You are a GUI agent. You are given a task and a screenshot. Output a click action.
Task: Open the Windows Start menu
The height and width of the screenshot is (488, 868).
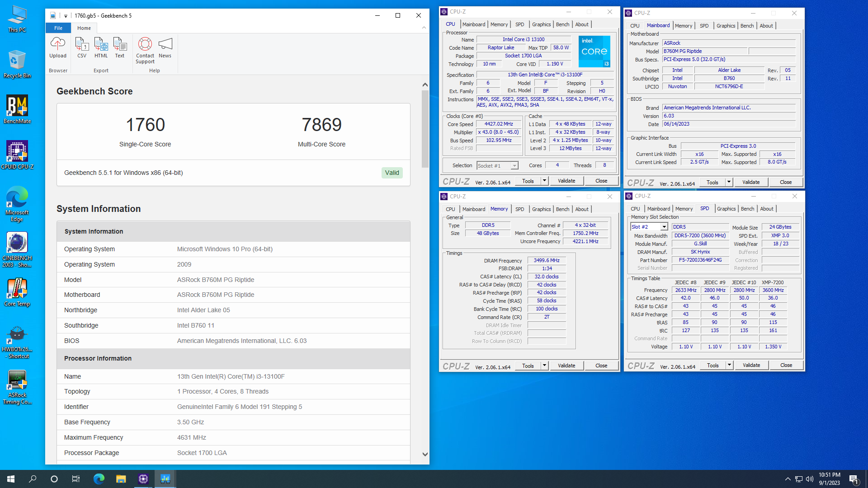(11, 479)
